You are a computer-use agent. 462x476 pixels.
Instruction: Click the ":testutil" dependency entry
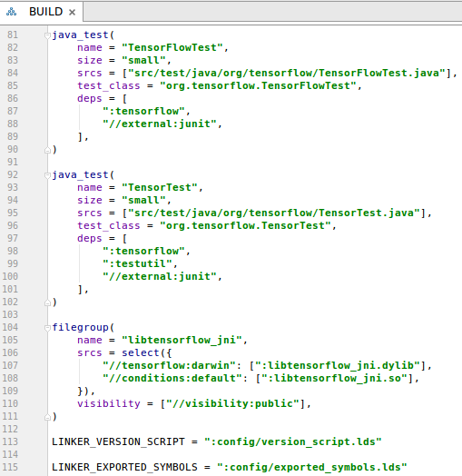click(138, 263)
